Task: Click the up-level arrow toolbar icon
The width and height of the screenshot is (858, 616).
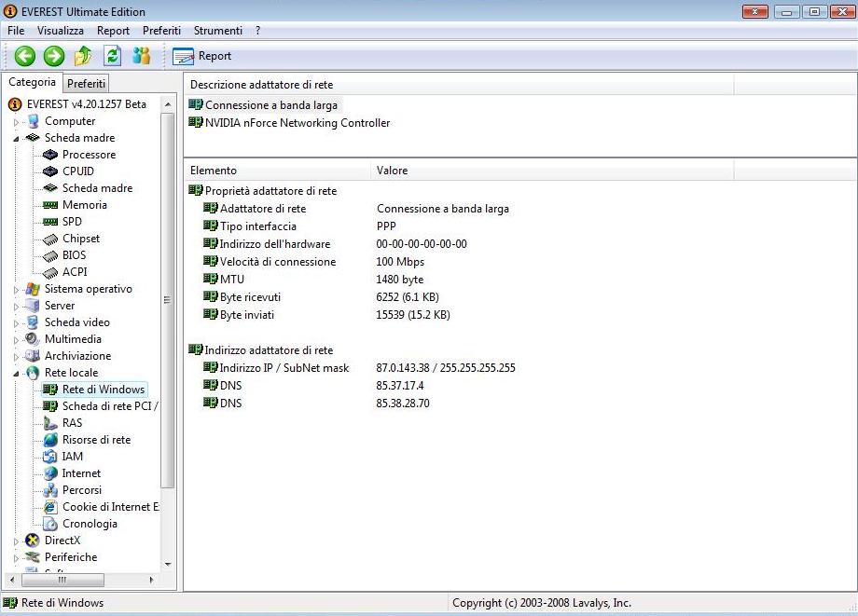Action: 83,56
